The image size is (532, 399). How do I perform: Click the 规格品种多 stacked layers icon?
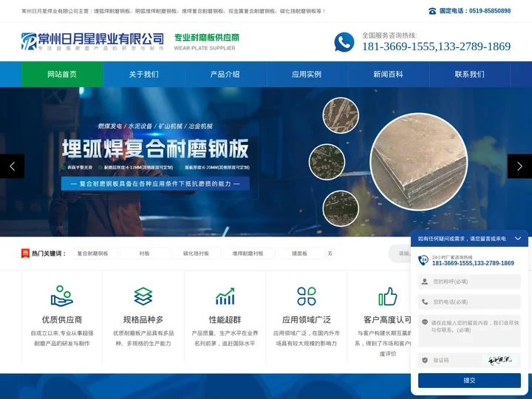pos(143,296)
